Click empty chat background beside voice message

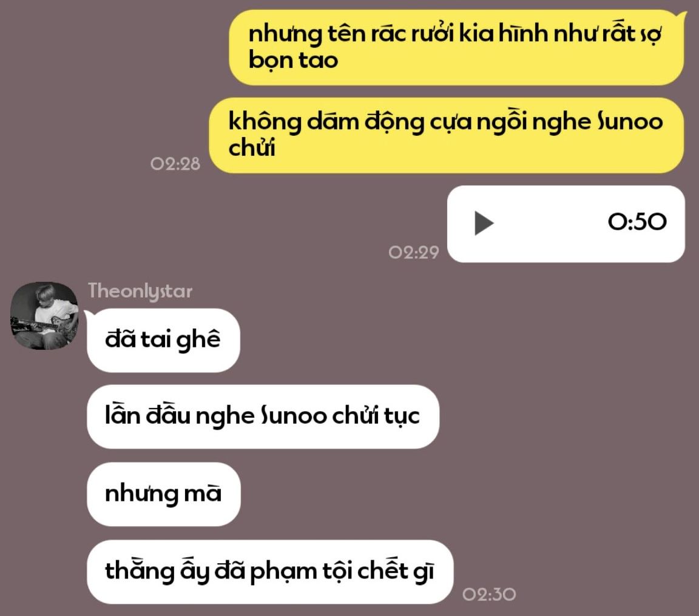point(223,223)
